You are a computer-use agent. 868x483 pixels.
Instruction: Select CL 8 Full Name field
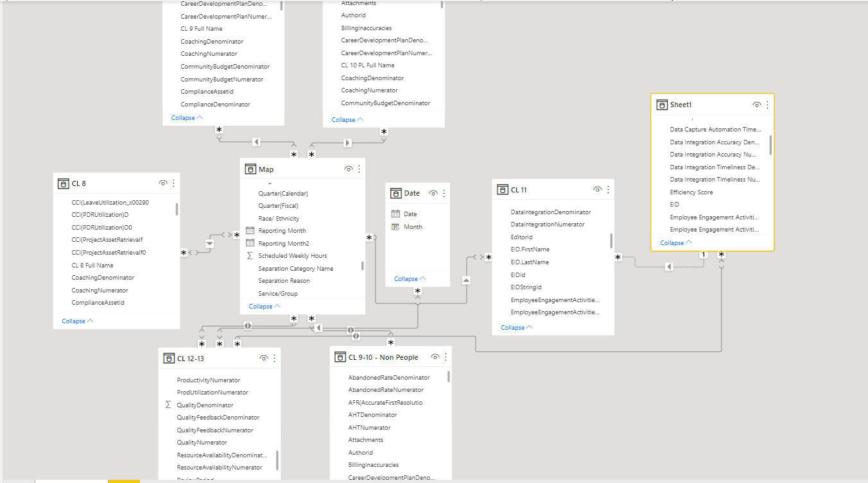92,266
